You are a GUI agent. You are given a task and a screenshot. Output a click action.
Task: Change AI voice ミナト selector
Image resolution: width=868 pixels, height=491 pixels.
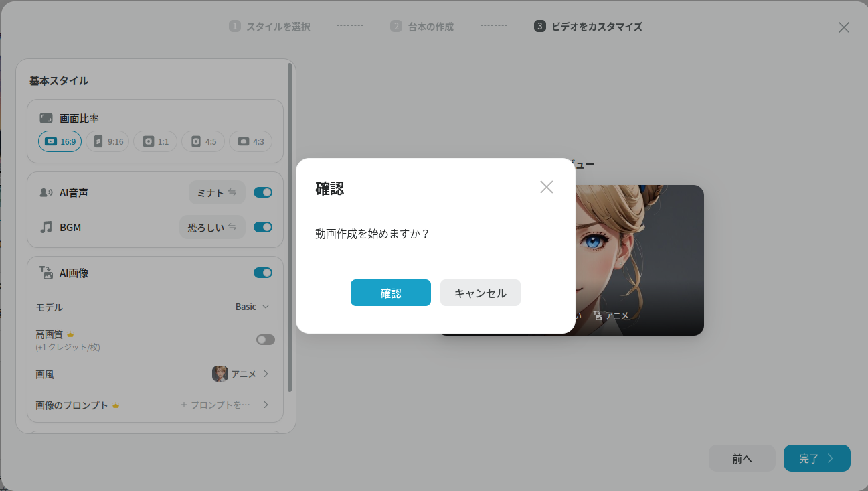point(216,192)
